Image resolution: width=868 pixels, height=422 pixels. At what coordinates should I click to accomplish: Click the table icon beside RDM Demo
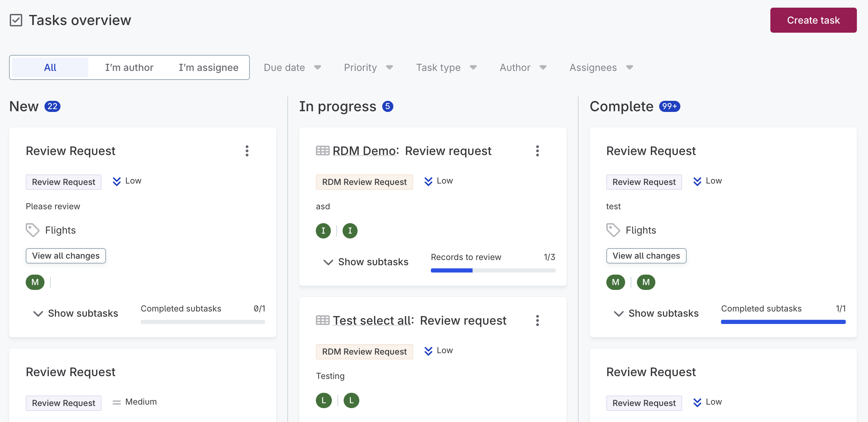point(322,151)
